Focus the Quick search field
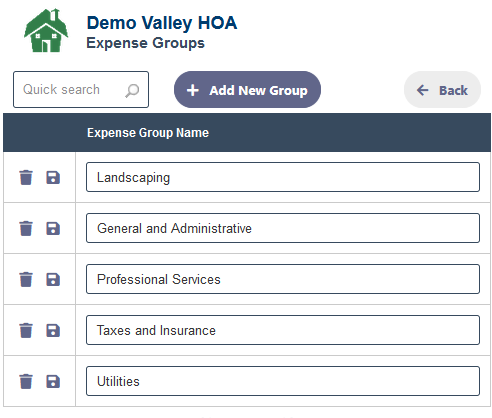This screenshot has width=492, height=418. click(81, 89)
